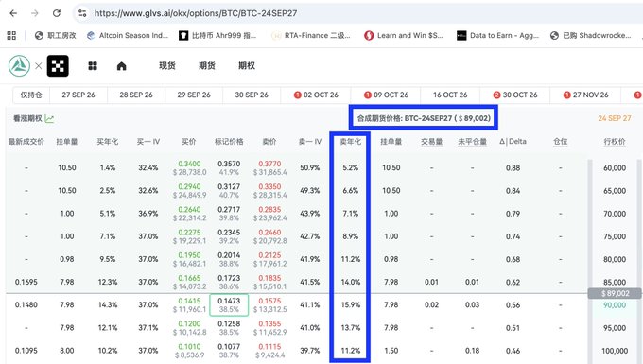Open the 职工房改 bookmark
Viewport: 643px width, 364px height.
56,36
